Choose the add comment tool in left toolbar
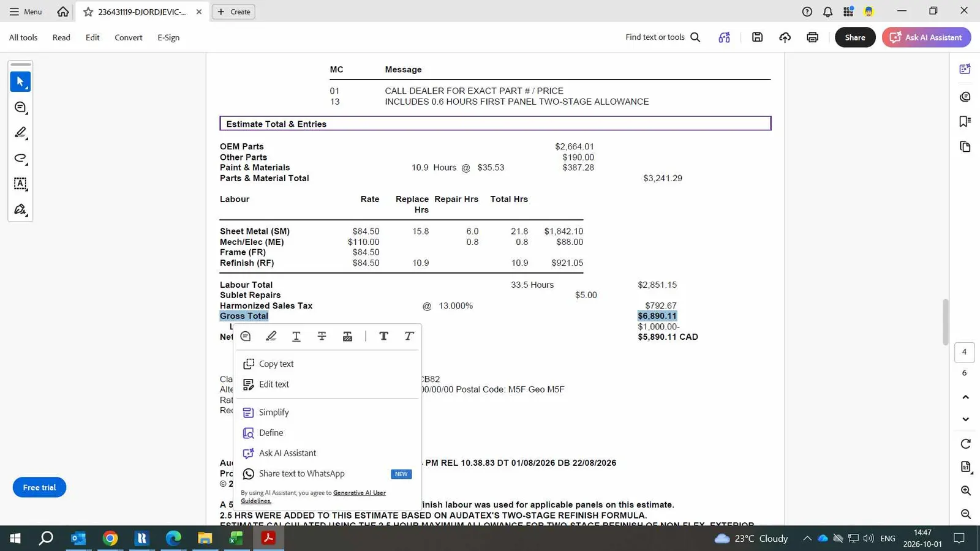 (20, 107)
